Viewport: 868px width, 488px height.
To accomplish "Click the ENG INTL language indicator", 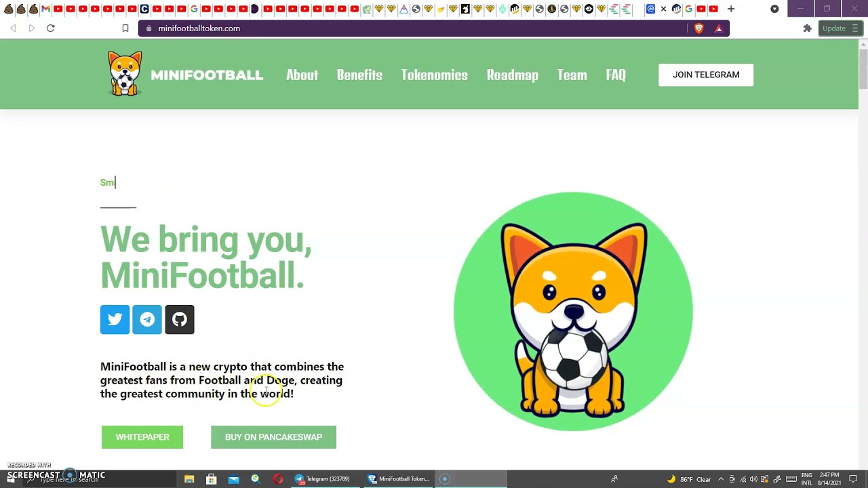I will (806, 479).
